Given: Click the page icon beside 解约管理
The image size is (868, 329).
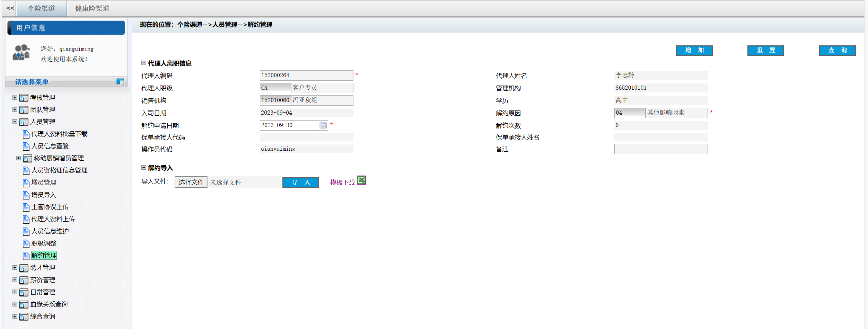Looking at the screenshot, I should click(26, 256).
